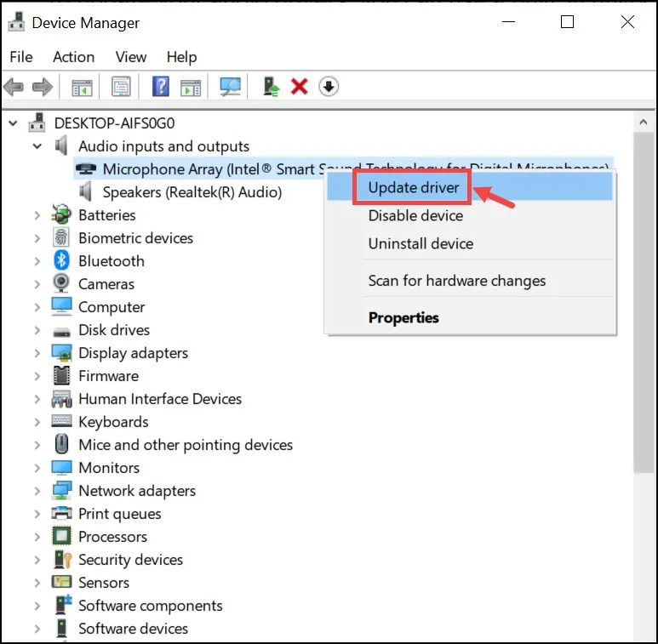658x644 pixels.
Task: Click the Show/Hide Action Pane toolbar icon
Action: point(191,88)
